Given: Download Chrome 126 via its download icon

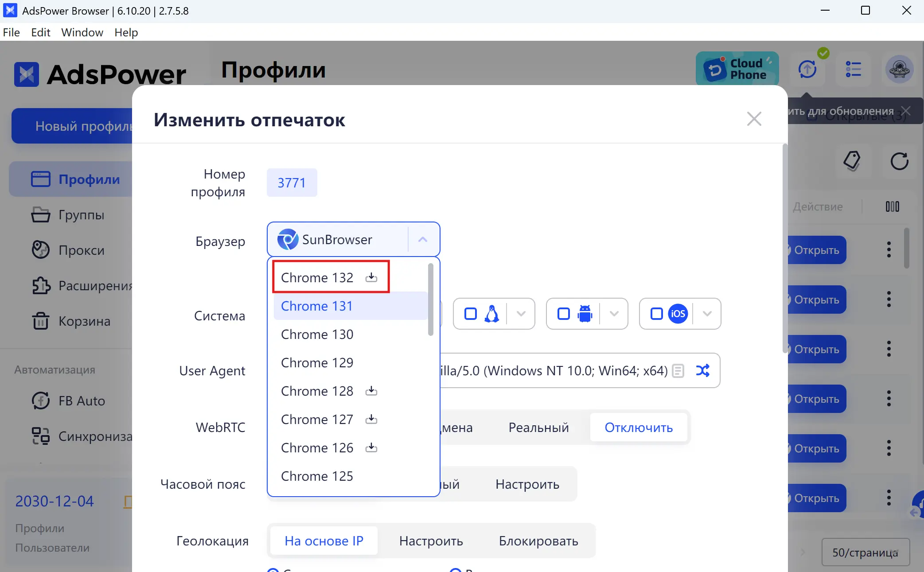Looking at the screenshot, I should pyautogui.click(x=371, y=448).
